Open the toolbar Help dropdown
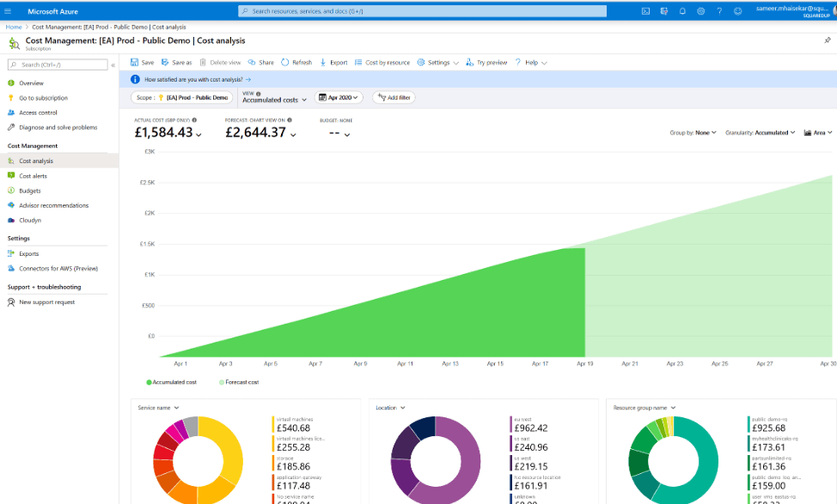Viewport: 837px width, 504px height. tap(531, 63)
